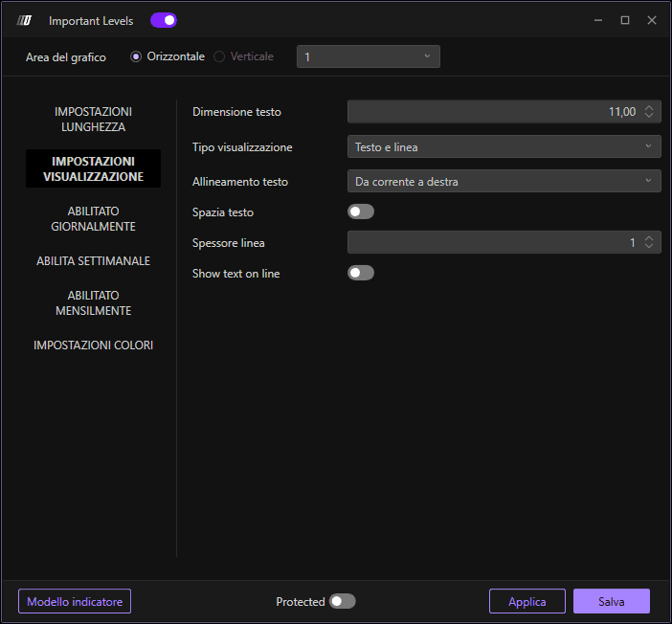Screen dimensions: 672x624
Task: Maximize the Important Levels window
Action: click(x=625, y=20)
